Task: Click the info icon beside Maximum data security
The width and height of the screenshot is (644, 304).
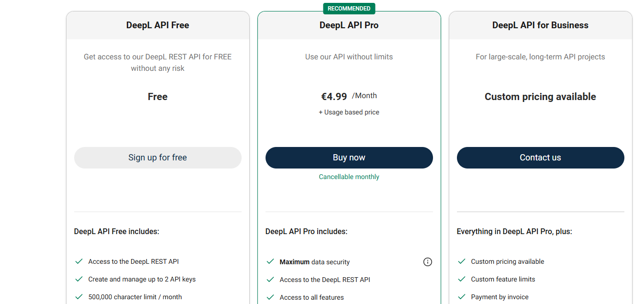Action: 428,262
